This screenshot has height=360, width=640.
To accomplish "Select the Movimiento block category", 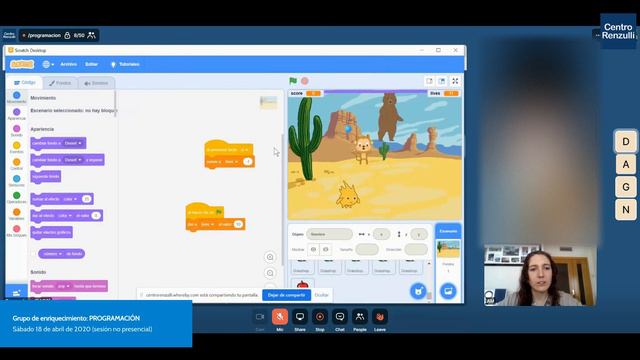I will [16, 98].
